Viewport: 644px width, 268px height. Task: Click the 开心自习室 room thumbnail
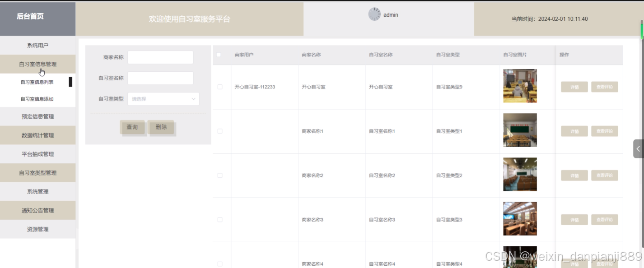point(520,86)
